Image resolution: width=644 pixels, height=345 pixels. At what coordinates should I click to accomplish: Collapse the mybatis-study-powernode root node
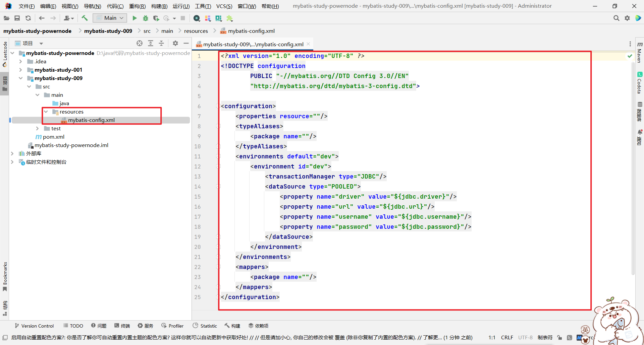[12, 53]
